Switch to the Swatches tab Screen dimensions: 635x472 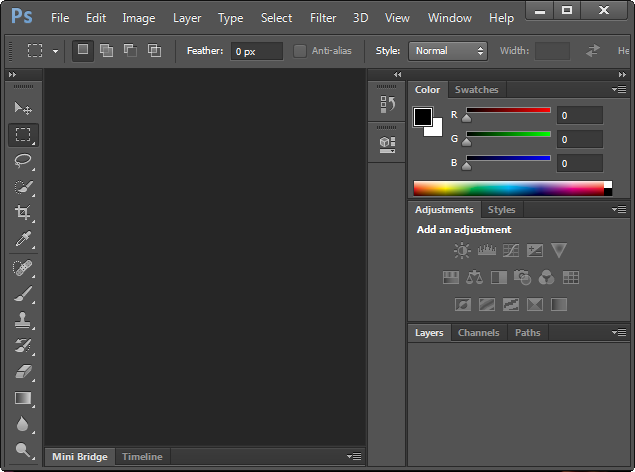tap(477, 89)
